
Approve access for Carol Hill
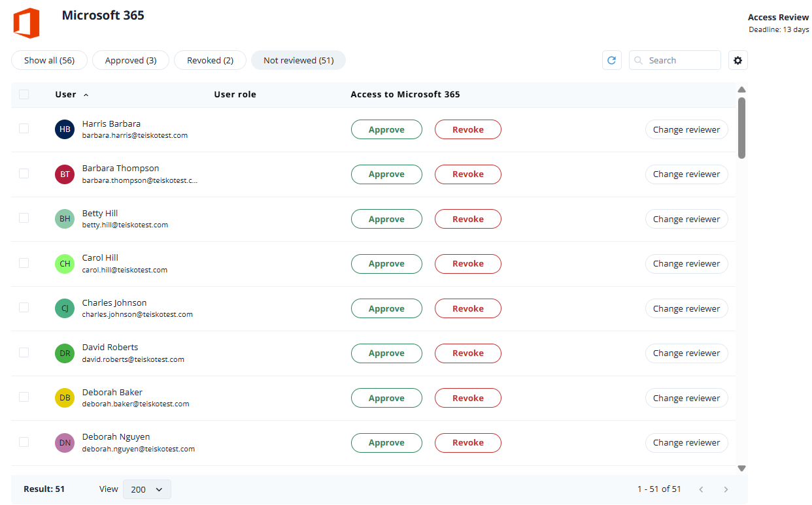[x=386, y=264]
